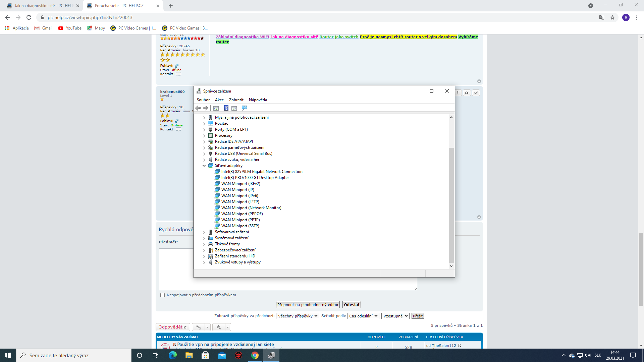Open the Všechny příspěvky dropdown
The width and height of the screenshot is (644, 362).
coord(297,316)
